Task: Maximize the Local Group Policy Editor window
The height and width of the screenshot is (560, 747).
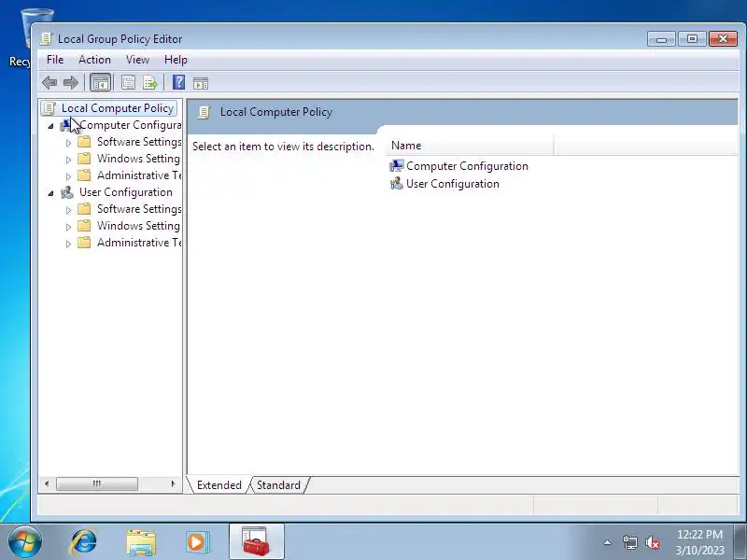Action: [692, 39]
